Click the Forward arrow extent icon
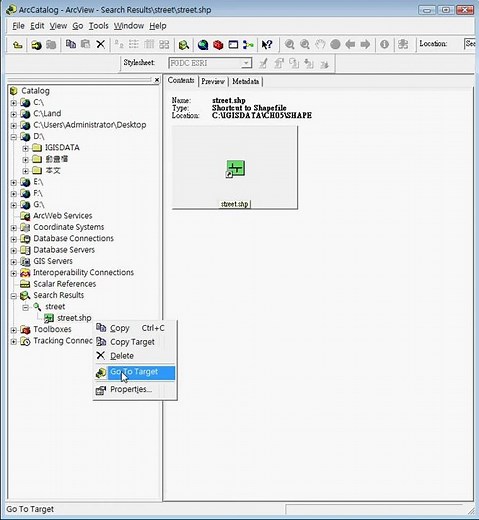This screenshot has height=520, width=479. 365,44
